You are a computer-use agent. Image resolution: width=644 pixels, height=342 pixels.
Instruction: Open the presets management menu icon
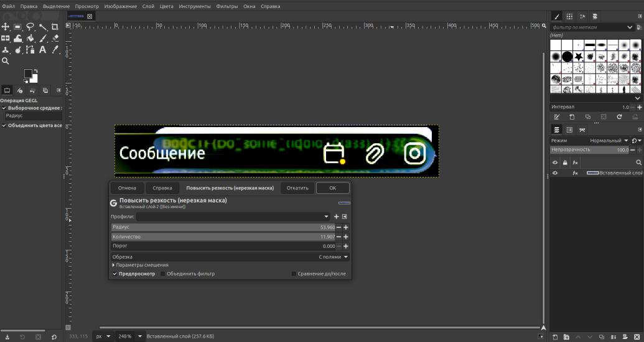point(345,217)
